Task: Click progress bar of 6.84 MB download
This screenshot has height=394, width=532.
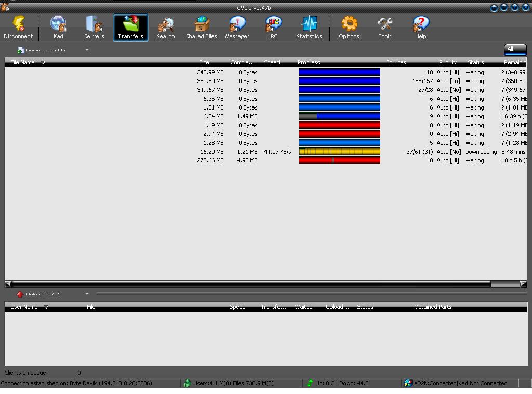Action: [340, 116]
